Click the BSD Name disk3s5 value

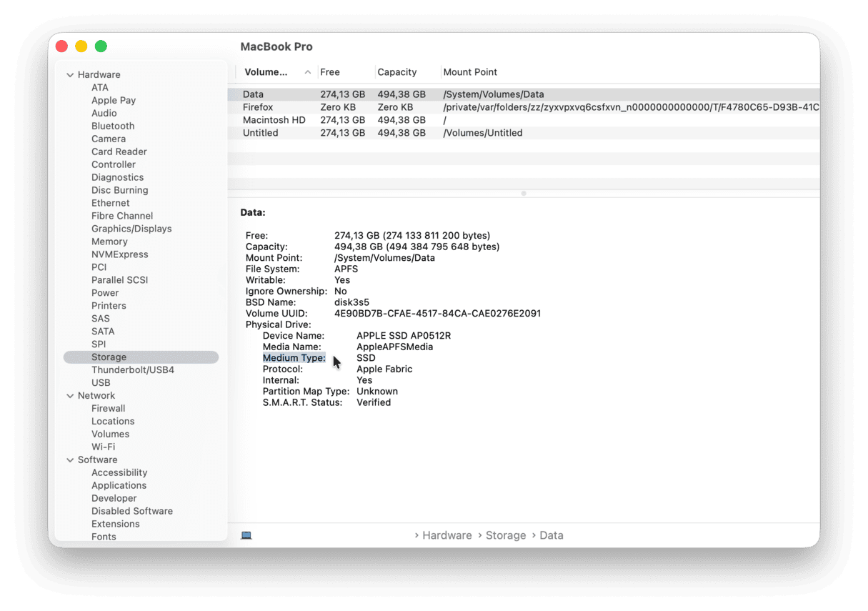[x=352, y=302]
